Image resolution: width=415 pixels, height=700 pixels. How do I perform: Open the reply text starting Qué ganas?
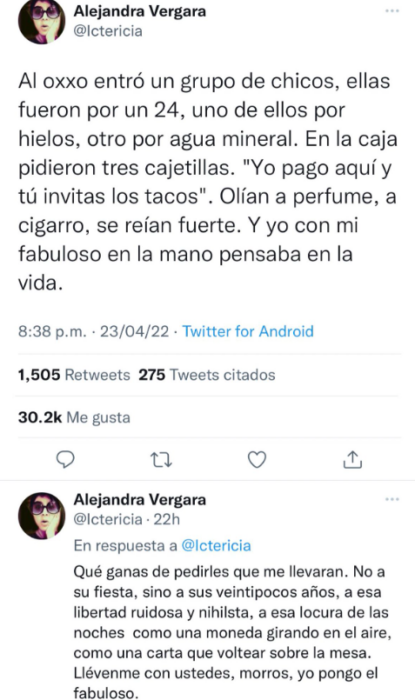pos(231,633)
